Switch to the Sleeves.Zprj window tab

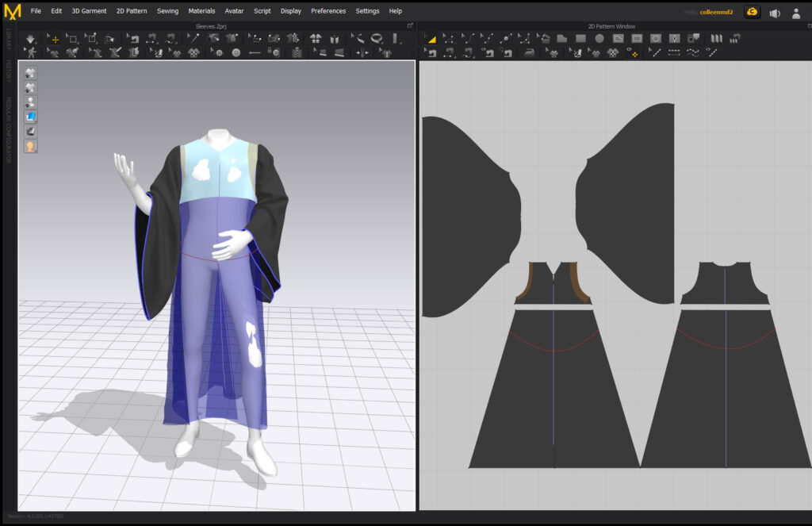pos(212,26)
